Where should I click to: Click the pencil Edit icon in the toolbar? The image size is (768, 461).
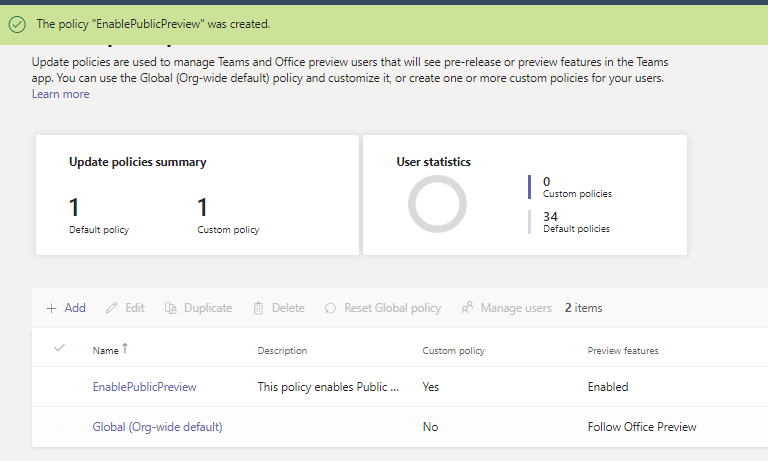111,308
